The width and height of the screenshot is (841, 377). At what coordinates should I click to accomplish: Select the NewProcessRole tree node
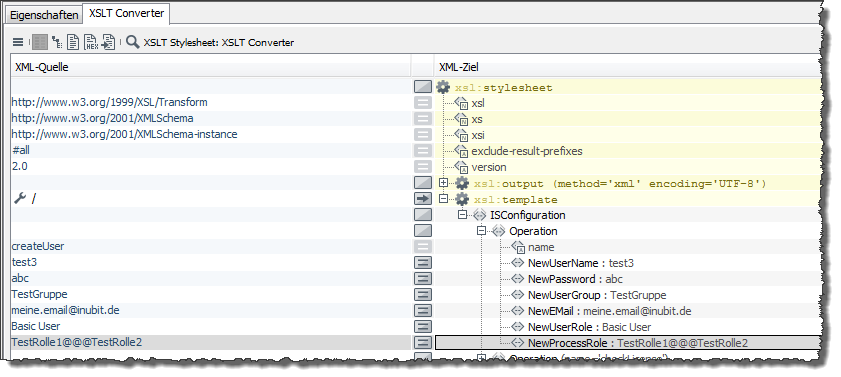click(638, 343)
